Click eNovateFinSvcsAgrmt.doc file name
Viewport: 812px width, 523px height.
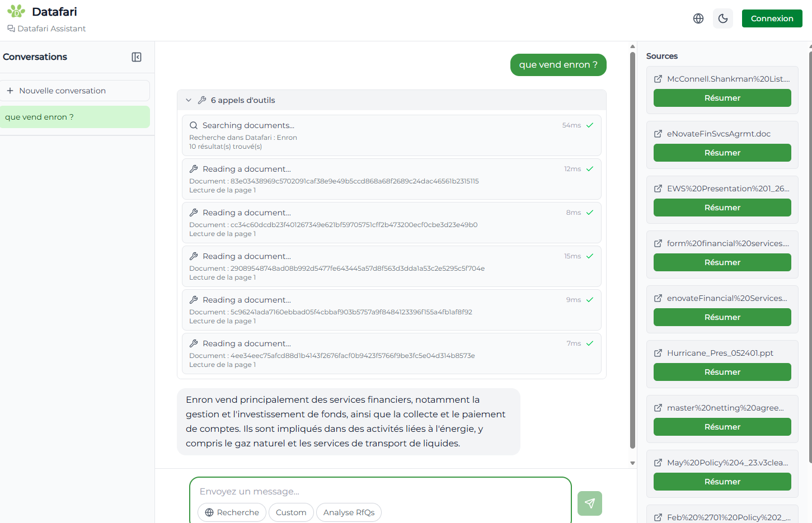click(719, 134)
